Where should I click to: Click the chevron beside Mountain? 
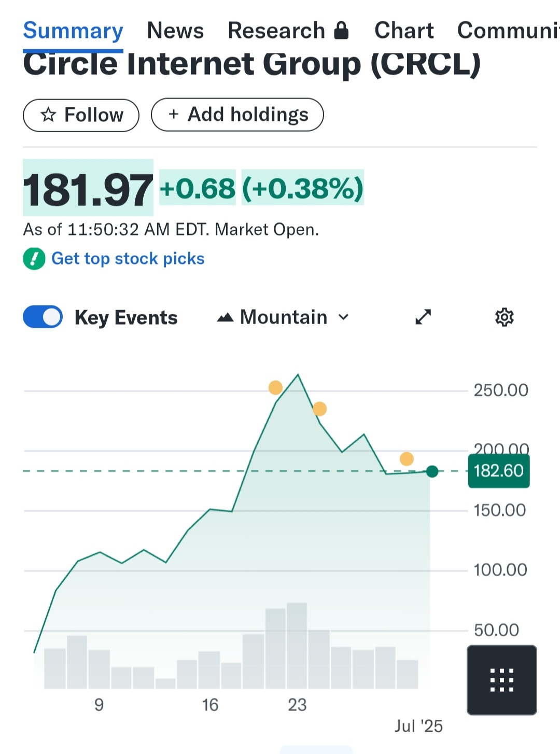[343, 317]
